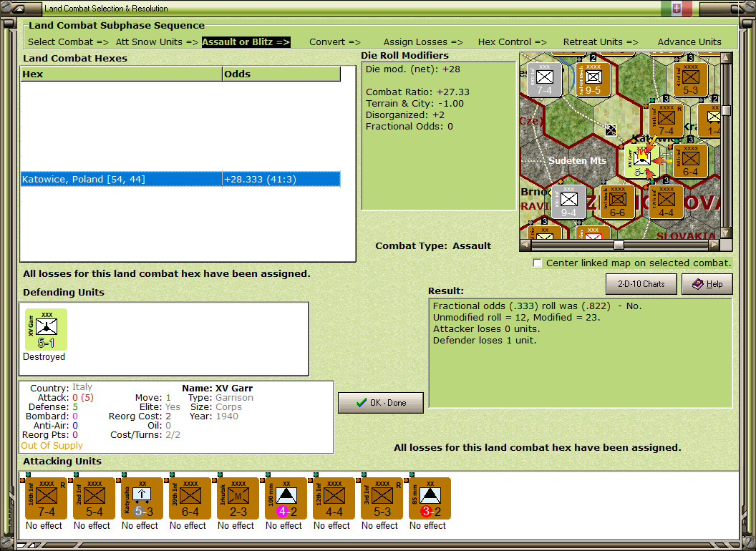Image resolution: width=756 pixels, height=551 pixels.
Task: Click the Hex Control subphase step
Action: 512,42
